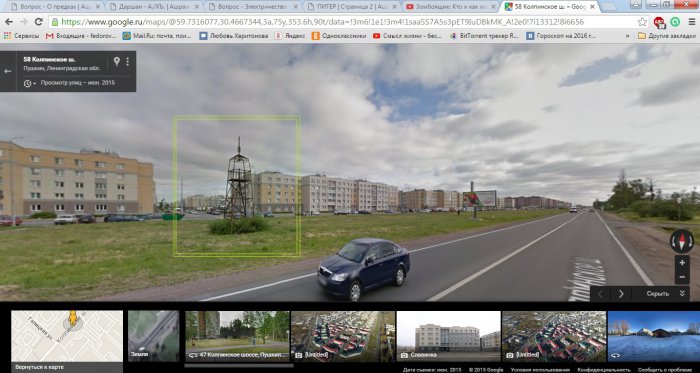Zoom out with the minus button
The width and height of the screenshot is (700, 373).
682,277
